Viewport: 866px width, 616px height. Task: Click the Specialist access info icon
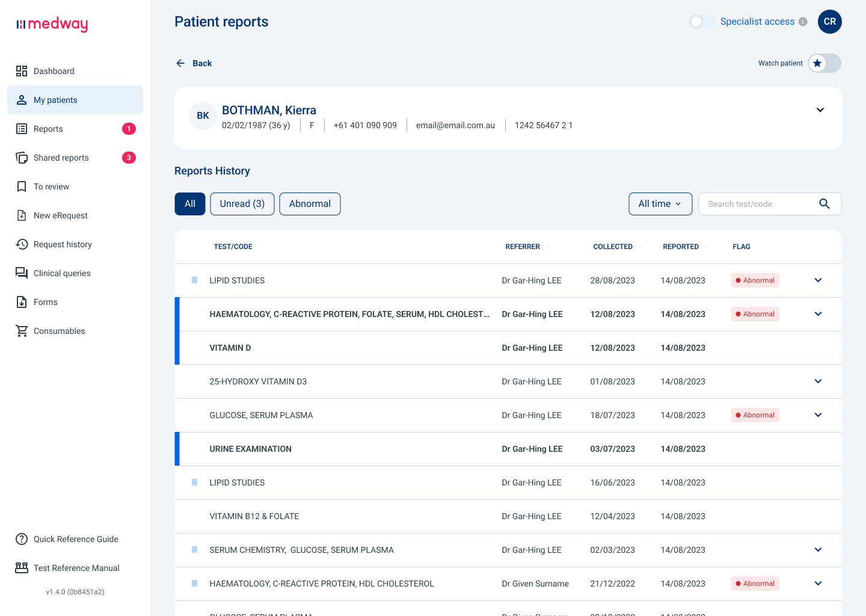click(x=803, y=22)
